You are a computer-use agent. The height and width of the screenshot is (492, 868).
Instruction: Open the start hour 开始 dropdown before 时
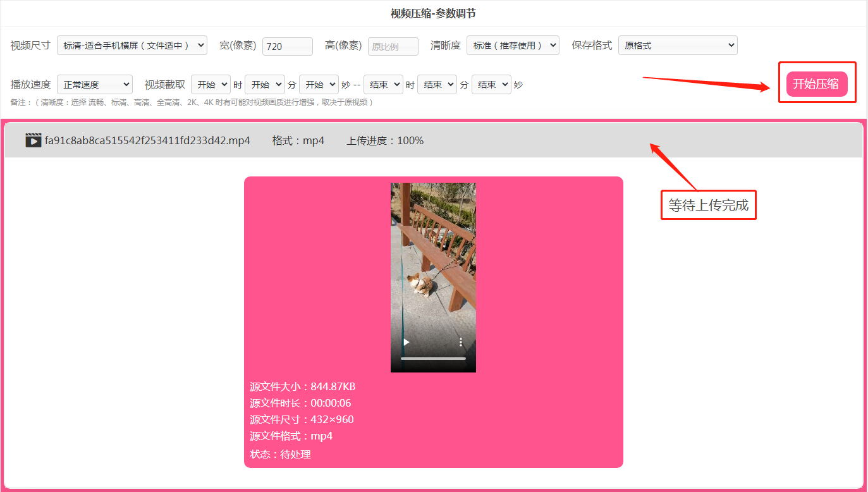(211, 84)
